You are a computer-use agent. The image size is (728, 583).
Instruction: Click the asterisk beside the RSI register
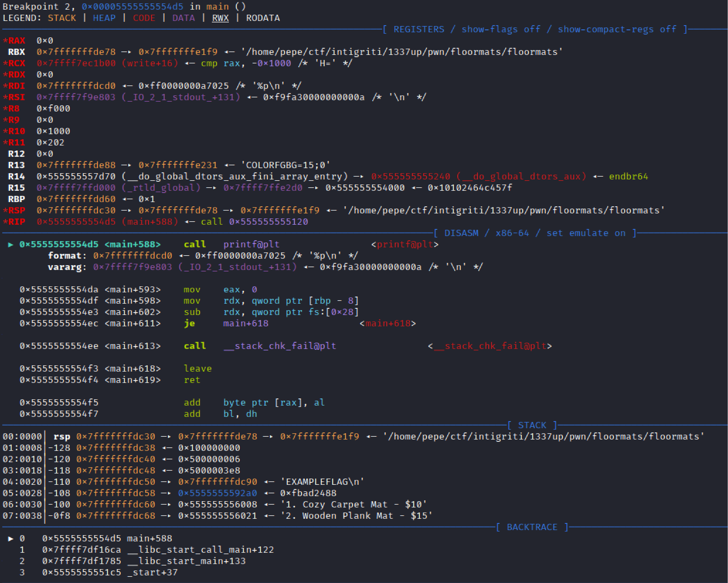coord(5,97)
